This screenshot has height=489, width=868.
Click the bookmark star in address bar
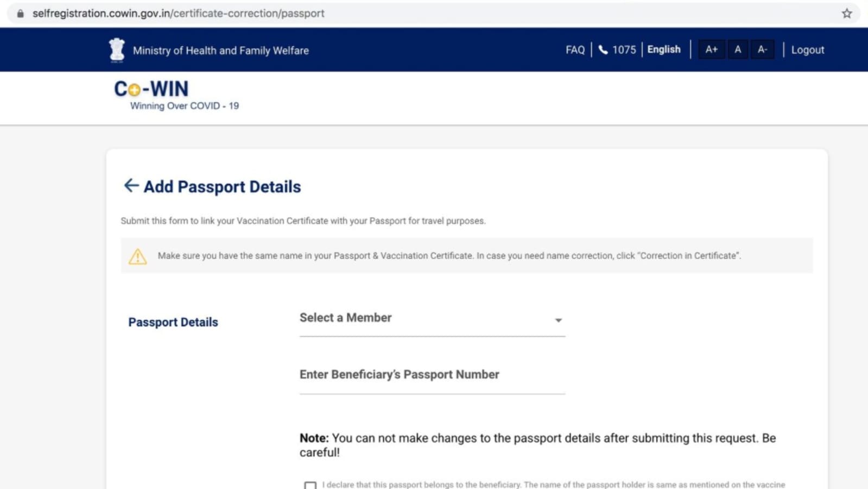point(846,13)
